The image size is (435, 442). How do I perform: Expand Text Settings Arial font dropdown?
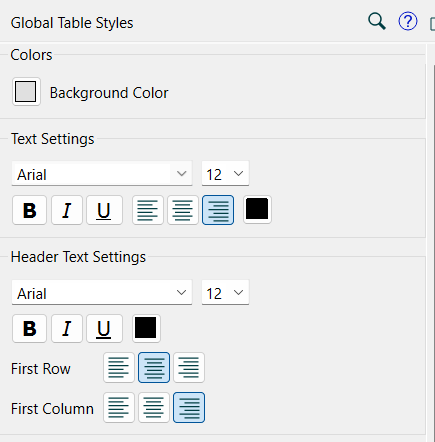(x=102, y=174)
